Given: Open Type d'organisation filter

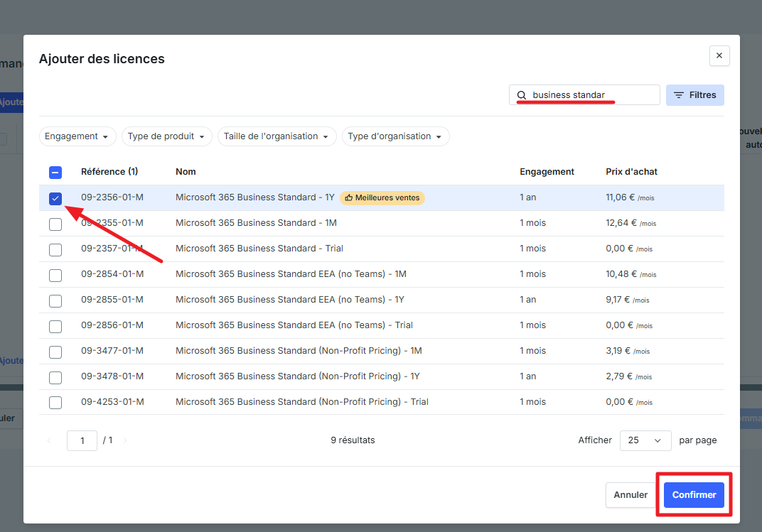Looking at the screenshot, I should coord(396,136).
